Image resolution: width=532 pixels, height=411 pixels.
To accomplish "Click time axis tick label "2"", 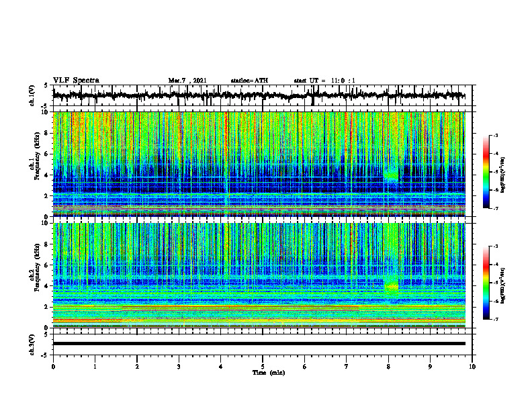I will [x=137, y=367].
